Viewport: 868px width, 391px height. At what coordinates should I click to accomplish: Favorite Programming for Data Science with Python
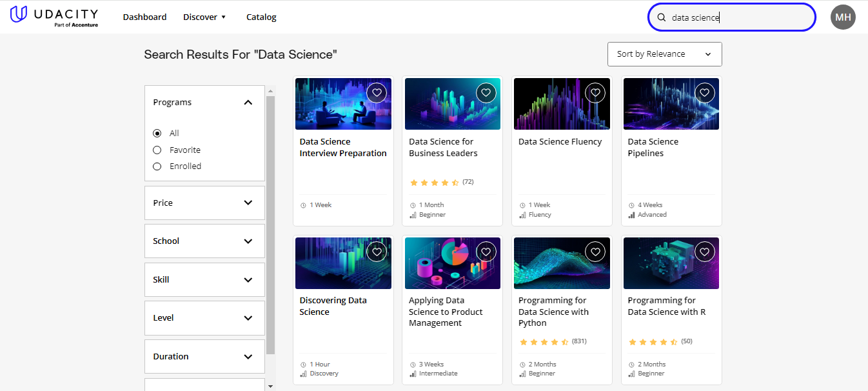[x=595, y=252]
